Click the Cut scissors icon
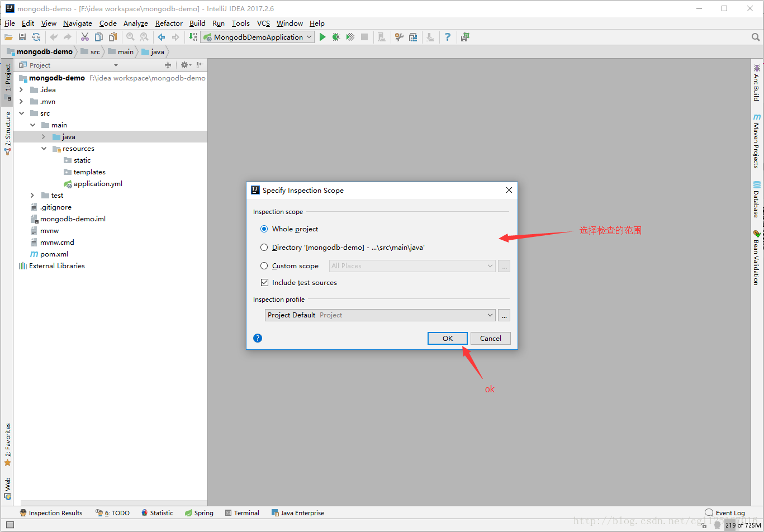 click(x=85, y=37)
